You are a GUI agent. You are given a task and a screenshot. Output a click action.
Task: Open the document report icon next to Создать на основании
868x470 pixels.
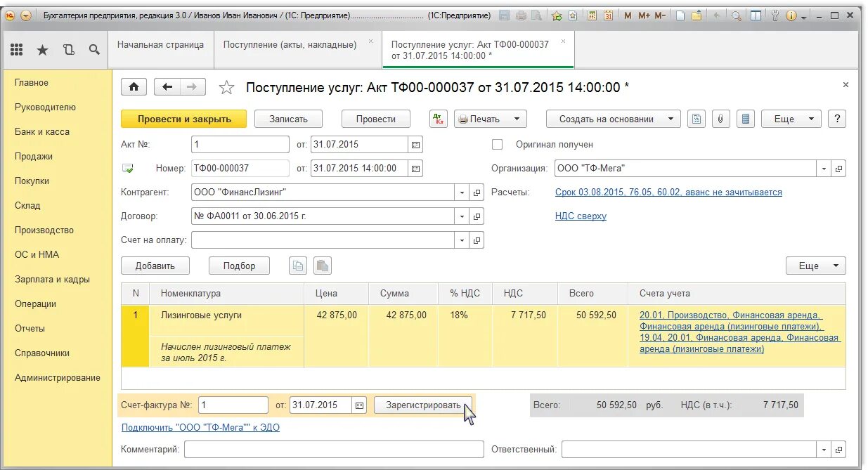click(x=696, y=119)
